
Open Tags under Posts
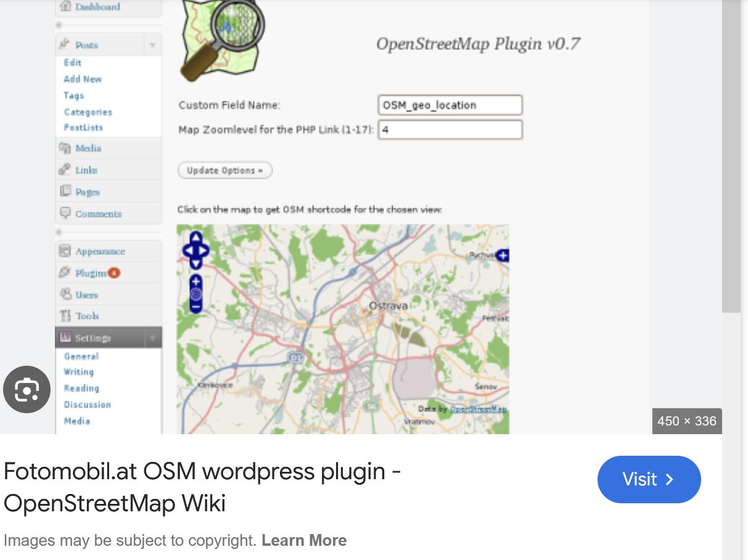(73, 96)
